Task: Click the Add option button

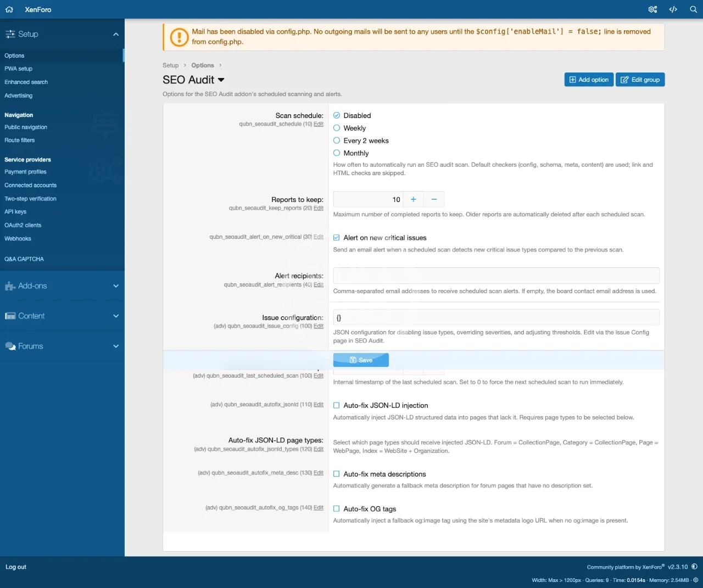Action: [x=589, y=80]
